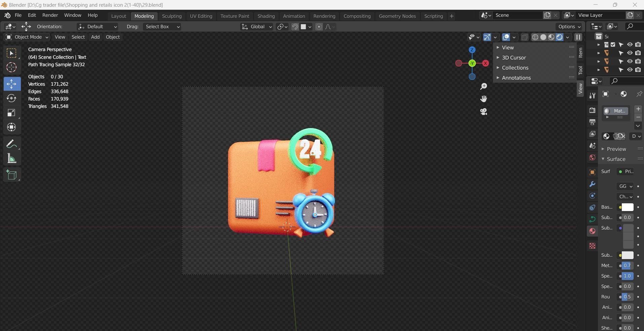Image resolution: width=644 pixels, height=331 pixels.
Task: Select the Scale tool
Action: tap(11, 113)
